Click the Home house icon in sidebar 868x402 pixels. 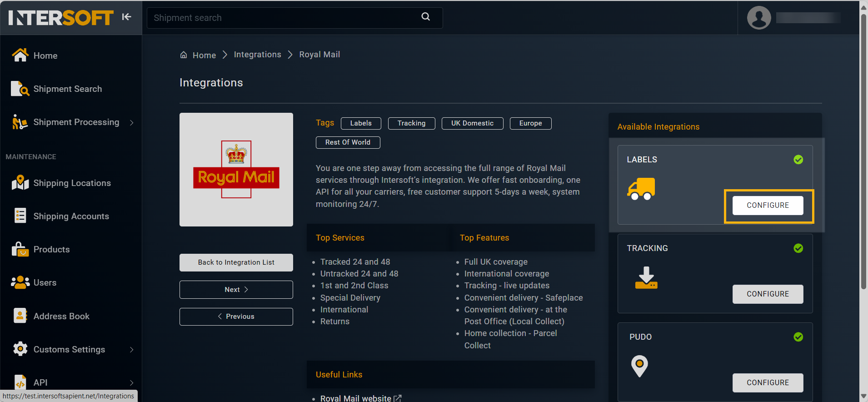(20, 55)
